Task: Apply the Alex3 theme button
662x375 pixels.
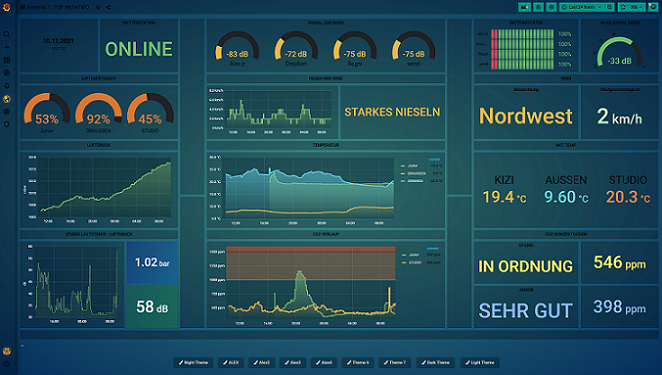Action: pyautogui.click(x=293, y=363)
